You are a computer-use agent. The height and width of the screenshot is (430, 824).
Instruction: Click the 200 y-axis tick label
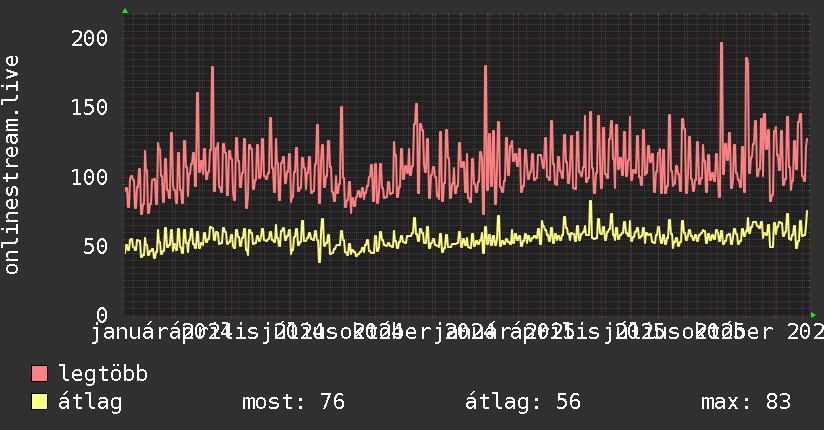click(89, 38)
